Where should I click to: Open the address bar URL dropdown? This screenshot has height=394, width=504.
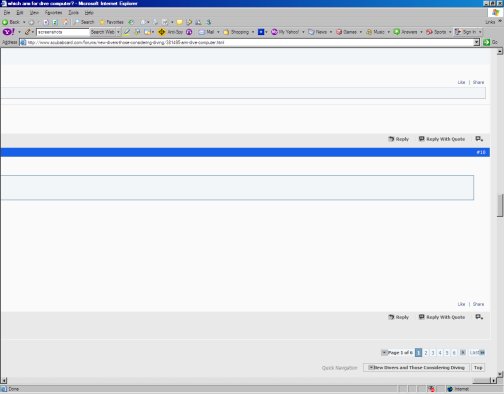(x=477, y=42)
